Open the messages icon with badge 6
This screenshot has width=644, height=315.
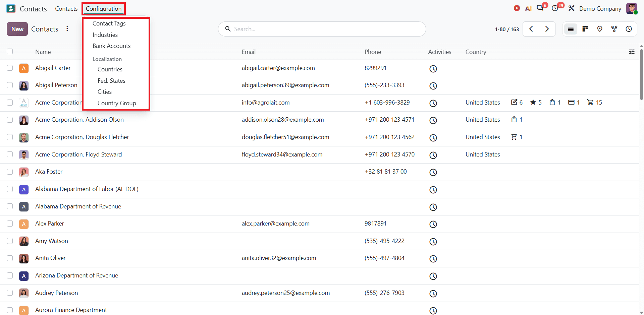[540, 8]
